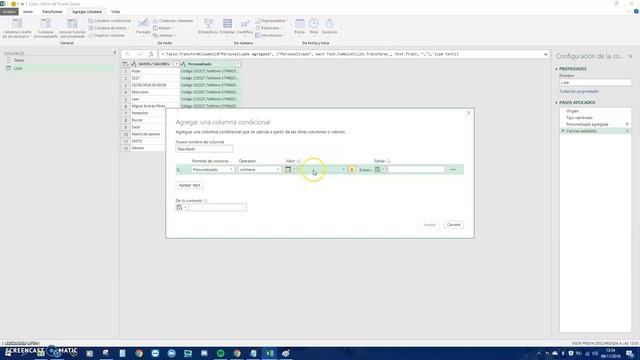
Task: Open the Nombre de columna dropdown
Action: 213,169
